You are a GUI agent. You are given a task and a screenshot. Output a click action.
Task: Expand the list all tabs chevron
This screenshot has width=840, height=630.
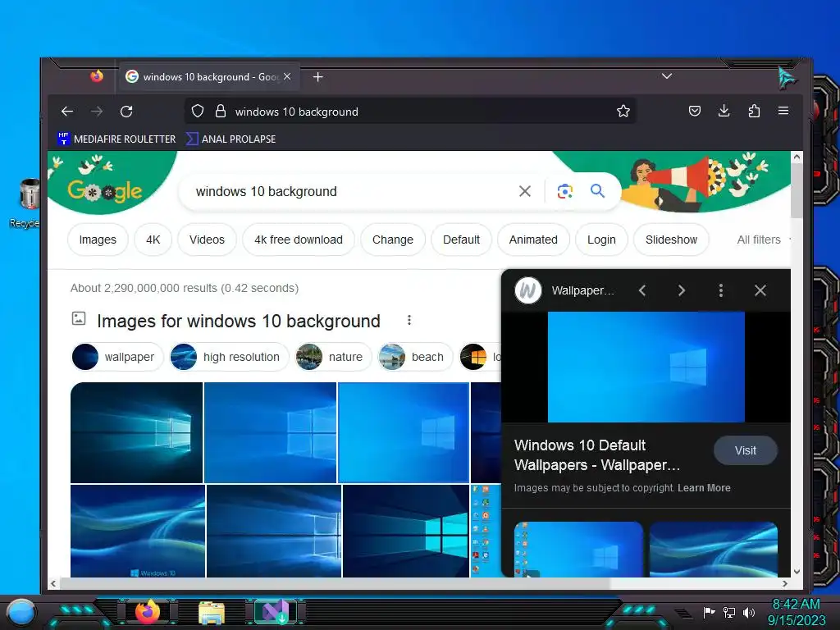667,76
